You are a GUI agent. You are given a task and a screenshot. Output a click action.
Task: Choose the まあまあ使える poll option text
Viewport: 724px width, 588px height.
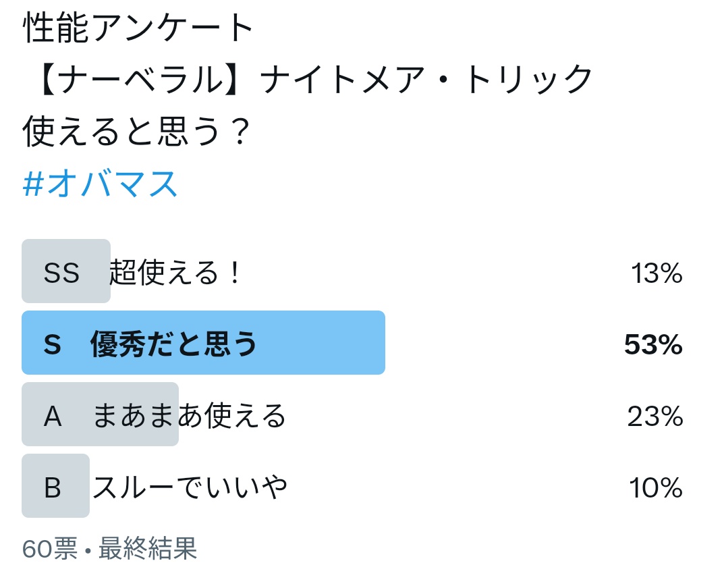click(x=190, y=417)
